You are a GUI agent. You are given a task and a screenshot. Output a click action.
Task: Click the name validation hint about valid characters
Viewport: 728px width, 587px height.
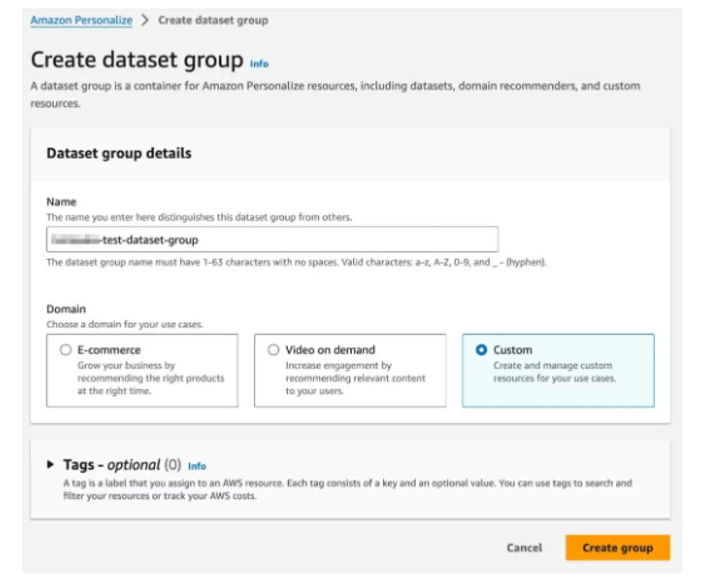tap(296, 262)
